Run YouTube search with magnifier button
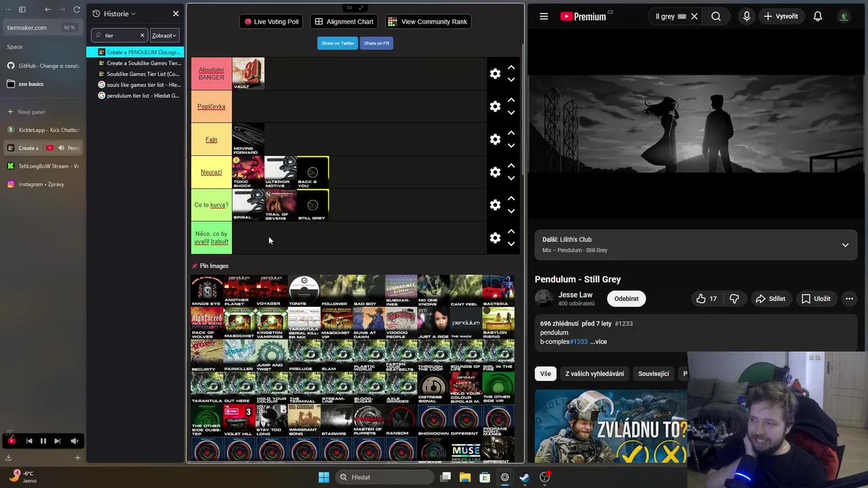 [716, 16]
